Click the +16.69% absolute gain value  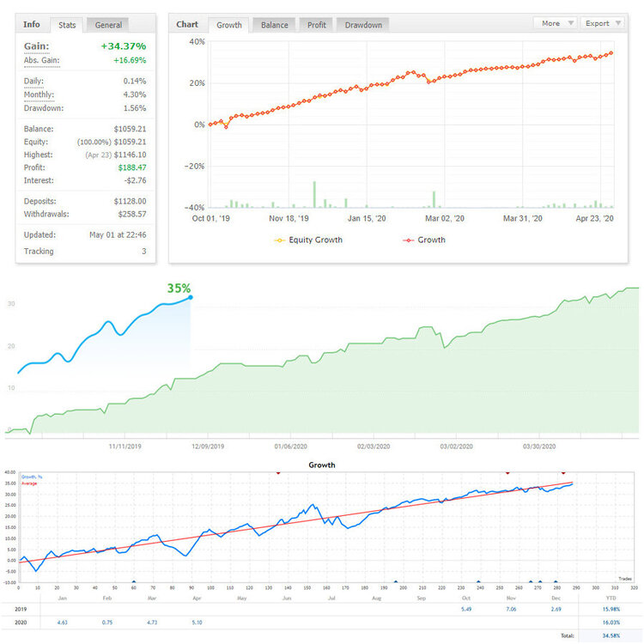[130, 60]
